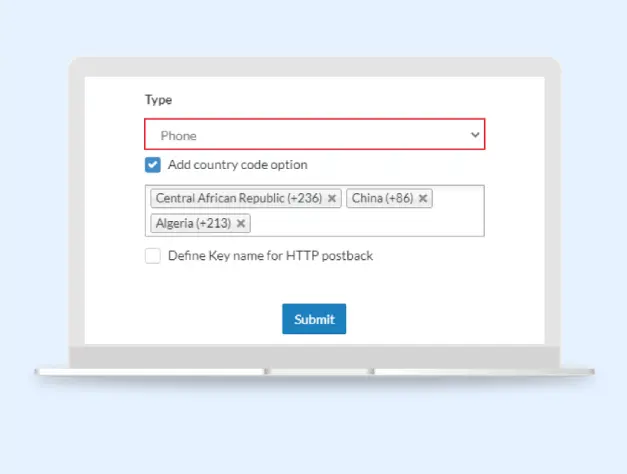Click the Submit button
Viewport: 627px width, 474px height.
[x=314, y=319]
